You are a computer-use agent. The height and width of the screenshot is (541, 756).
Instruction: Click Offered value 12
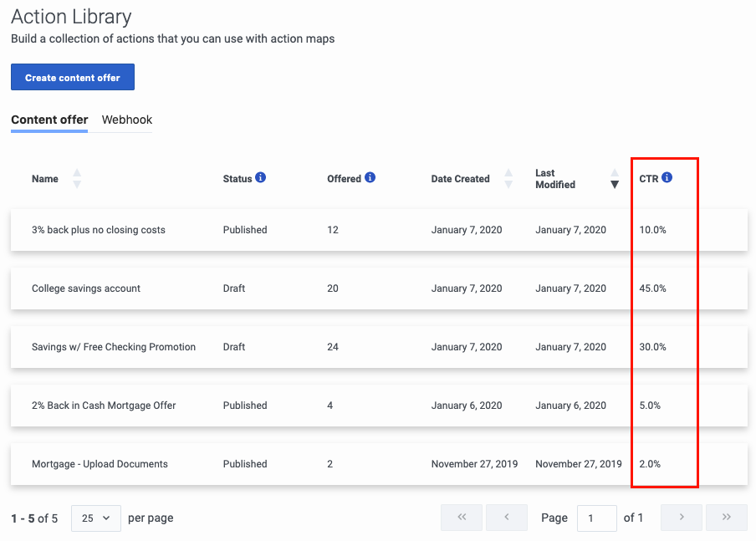pos(333,230)
